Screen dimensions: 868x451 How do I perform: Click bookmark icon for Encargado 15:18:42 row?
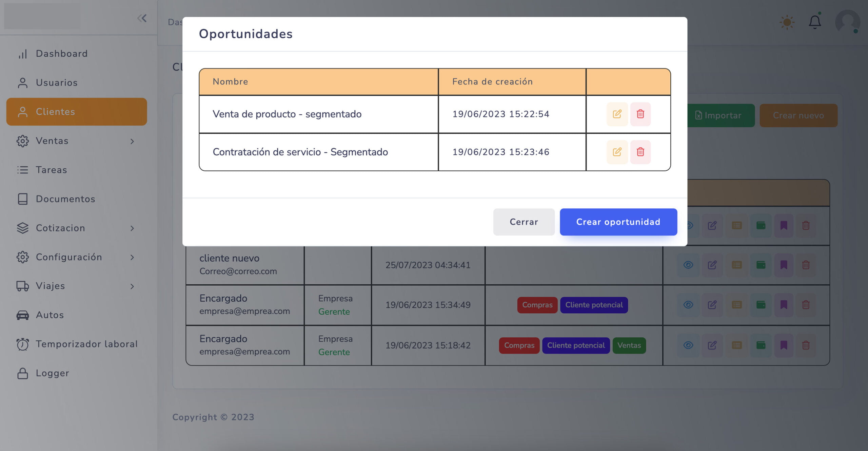(784, 345)
